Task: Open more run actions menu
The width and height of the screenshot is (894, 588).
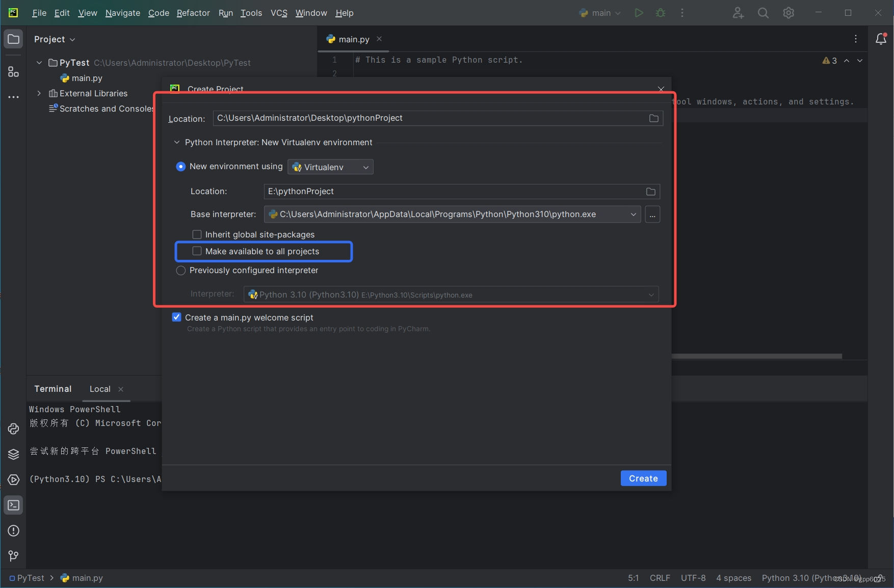Action: tap(682, 13)
